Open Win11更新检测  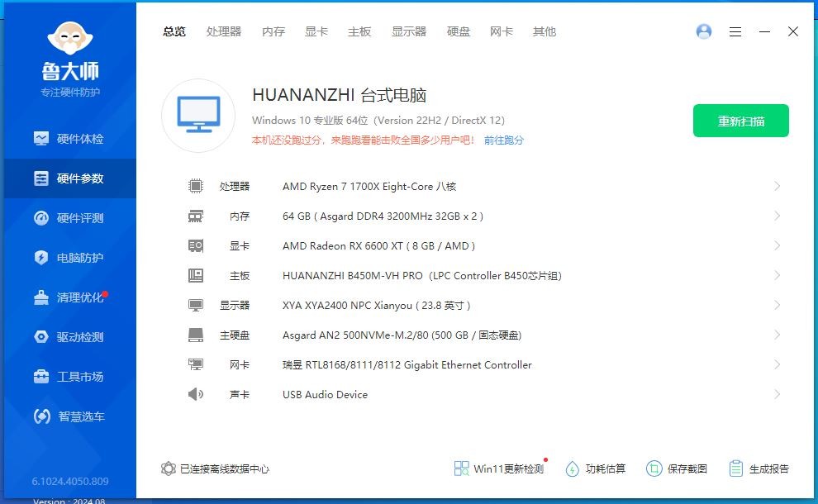(x=499, y=468)
